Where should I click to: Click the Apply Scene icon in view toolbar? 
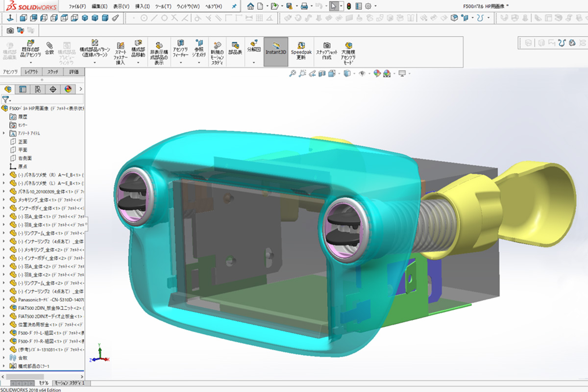387,73
